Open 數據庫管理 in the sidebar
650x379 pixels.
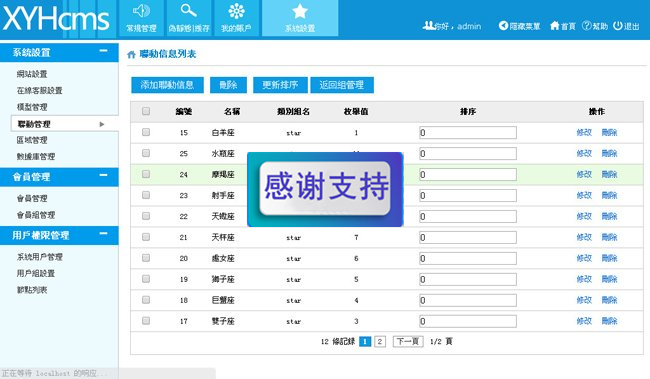[x=36, y=157]
